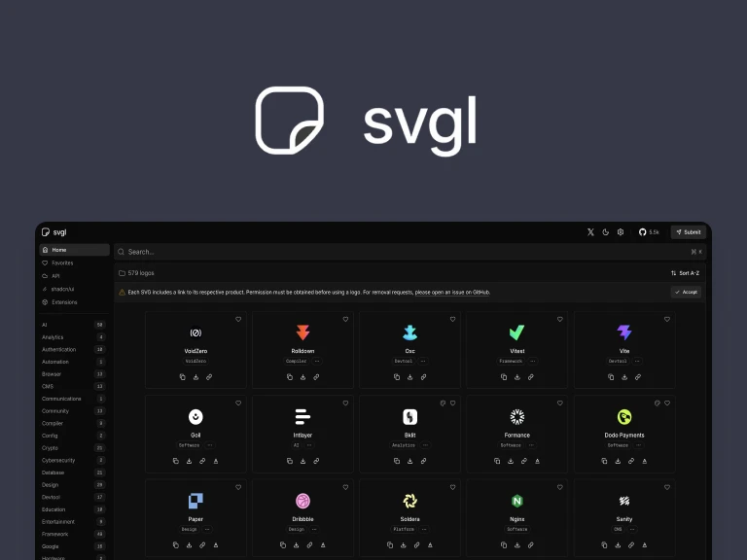Open VoidZero website link icon
Image resolution: width=747 pixels, height=560 pixels.
pos(209,376)
